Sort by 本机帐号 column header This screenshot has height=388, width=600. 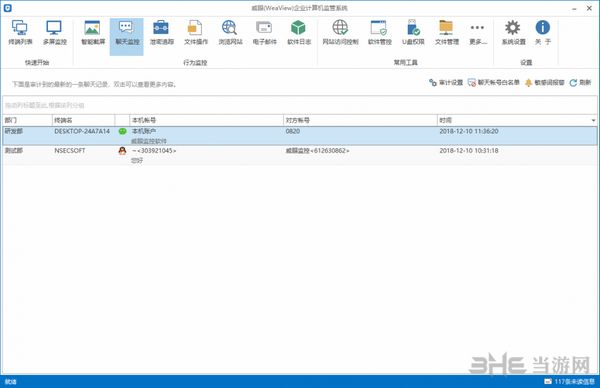[207, 120]
